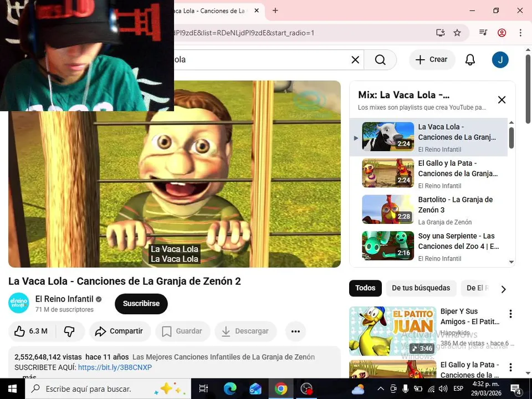The image size is (532, 399).
Task: Click the battery tray icon
Action: point(418,389)
